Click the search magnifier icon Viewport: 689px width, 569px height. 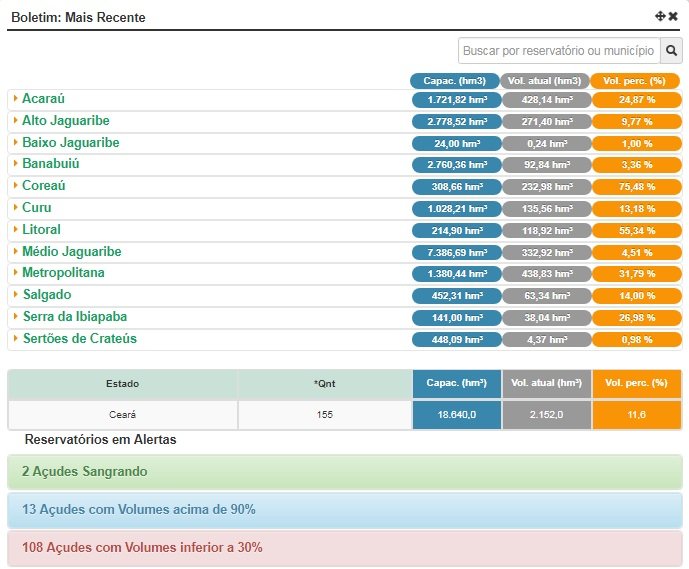pyautogui.click(x=672, y=50)
